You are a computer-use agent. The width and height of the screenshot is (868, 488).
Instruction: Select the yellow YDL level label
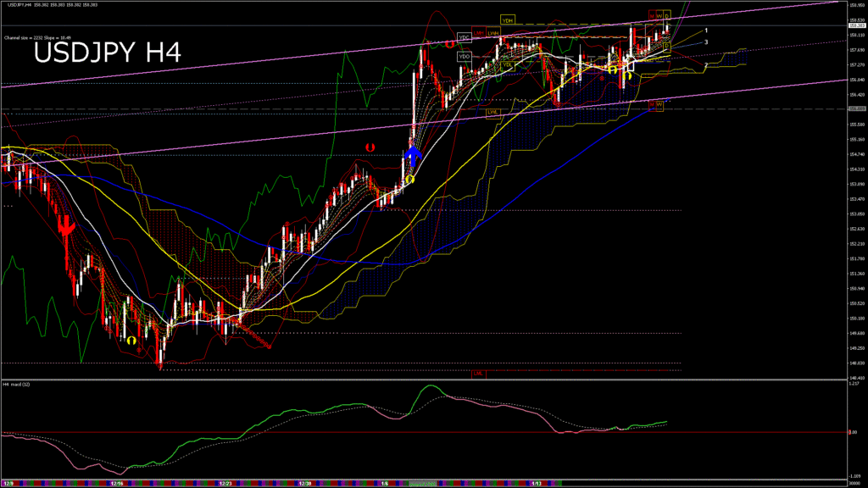tap(507, 64)
